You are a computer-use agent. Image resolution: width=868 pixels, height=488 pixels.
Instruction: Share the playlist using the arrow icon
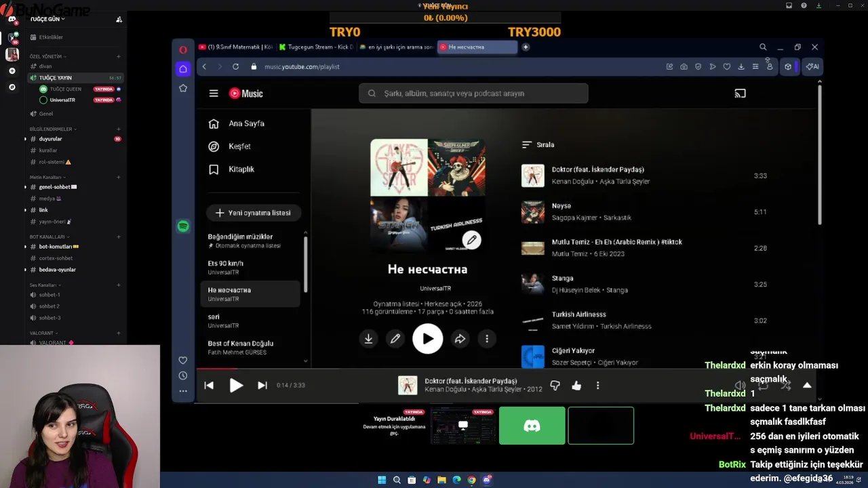[460, 339]
